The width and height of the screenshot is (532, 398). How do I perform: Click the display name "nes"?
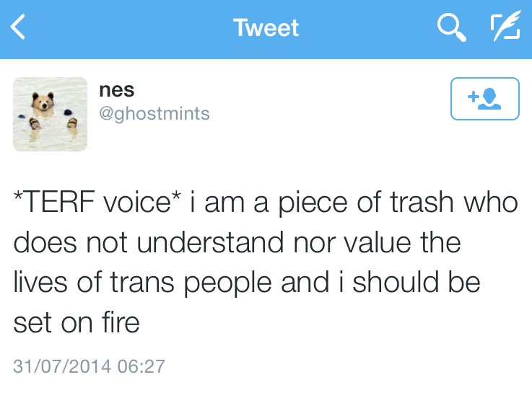116,90
